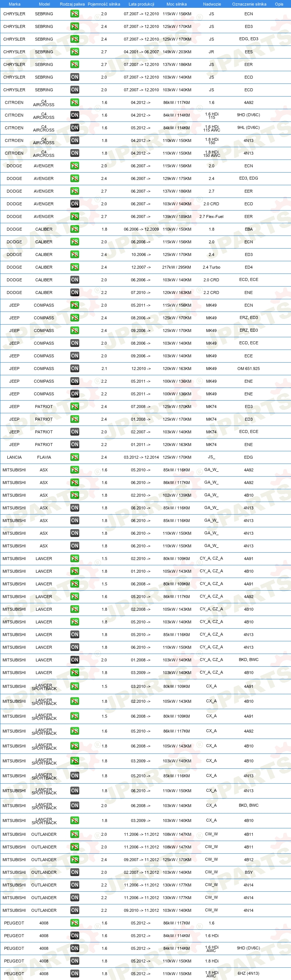The height and width of the screenshot is (980, 291).
Task: Select petrol icon in Caliber 2.4 Turbo row
Action: 74,267
